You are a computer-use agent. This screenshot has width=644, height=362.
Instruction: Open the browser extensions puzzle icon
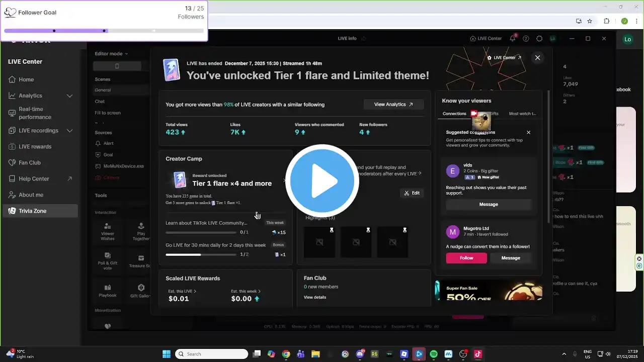[x=607, y=21]
